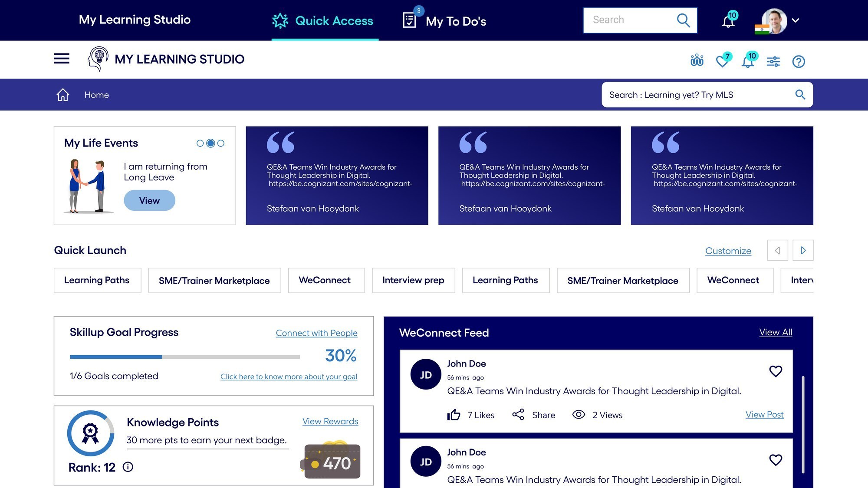Click the Skillup Goal progress bar
Image resolution: width=868 pixels, height=488 pixels.
[184, 357]
